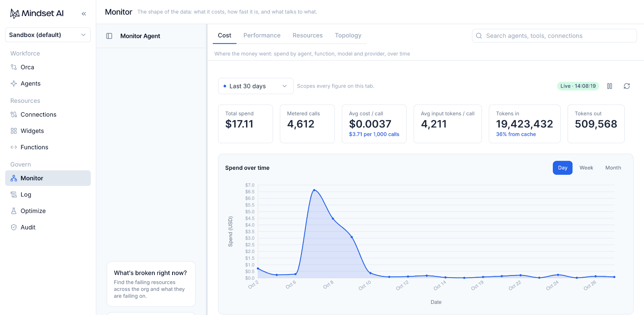This screenshot has height=315, width=644.
Task: Go to the Topology tab
Action: (x=348, y=35)
